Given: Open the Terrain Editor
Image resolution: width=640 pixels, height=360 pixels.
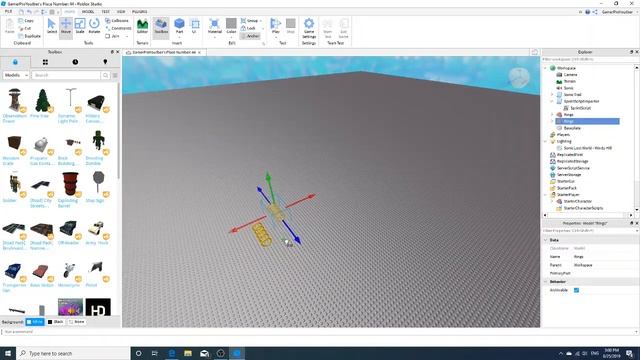Looking at the screenshot, I should 142,26.
